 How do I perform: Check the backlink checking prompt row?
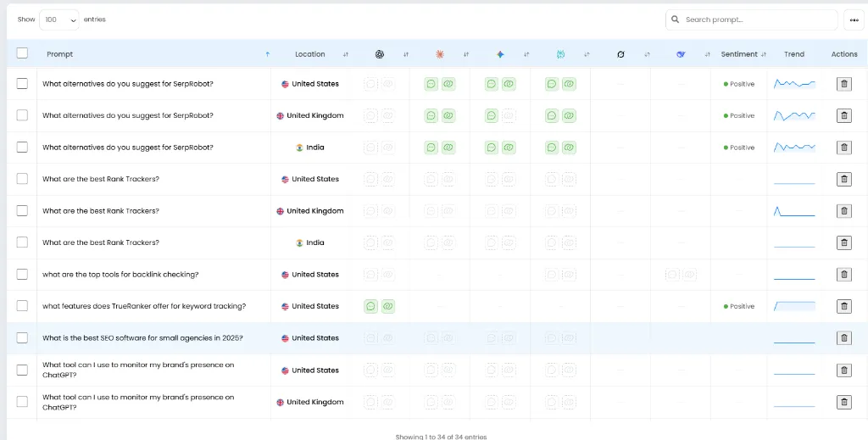[x=22, y=275]
